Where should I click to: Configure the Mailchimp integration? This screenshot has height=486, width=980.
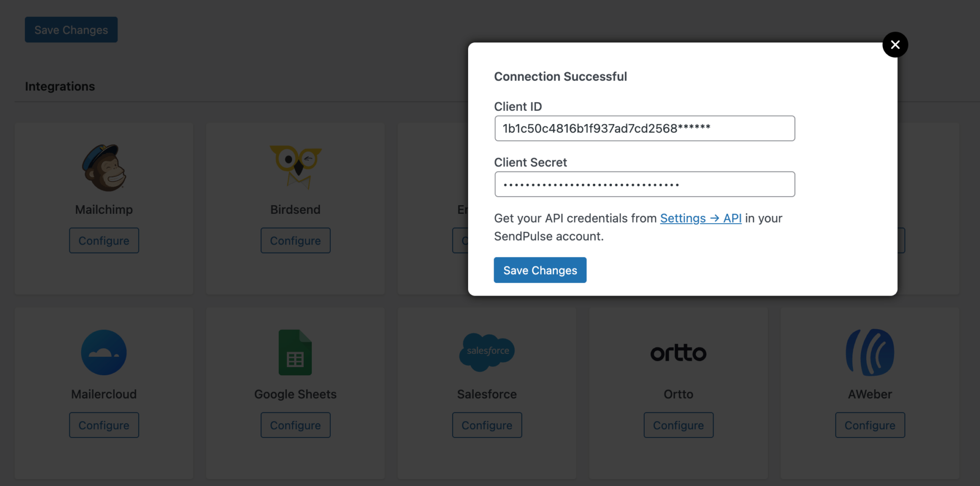pyautogui.click(x=104, y=240)
